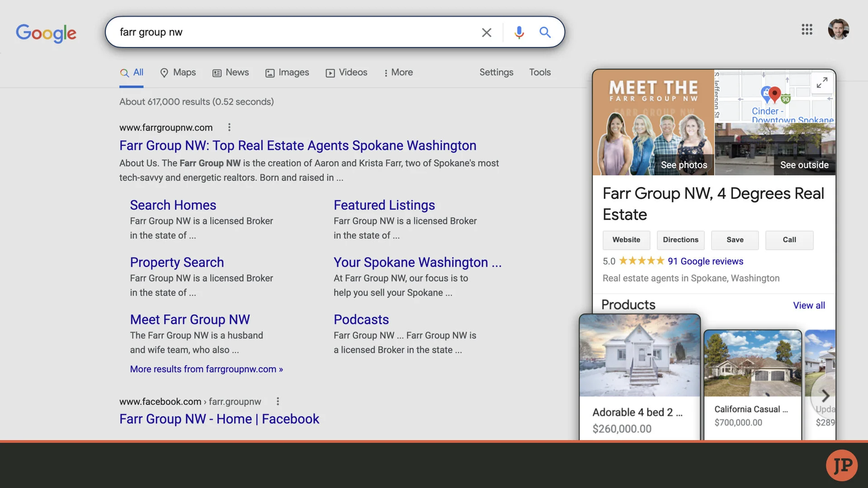Open three-dot menu beside facebook.com result
The width and height of the screenshot is (868, 488).
[278, 401]
